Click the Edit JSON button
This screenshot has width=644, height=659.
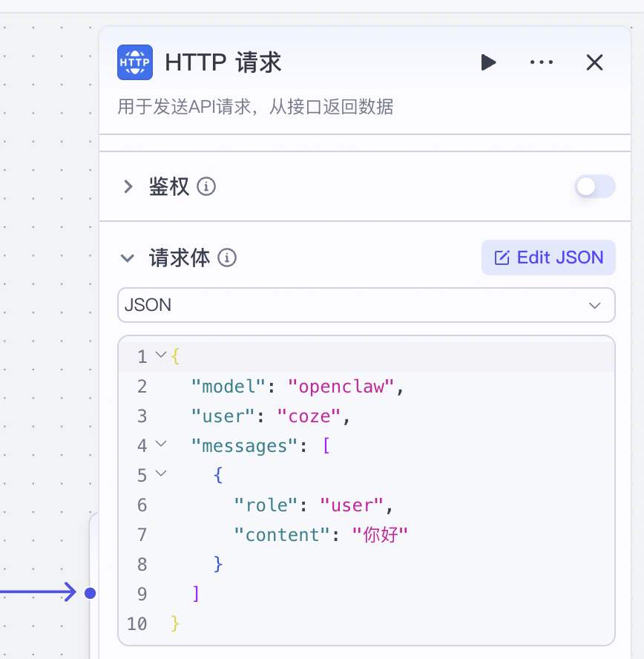click(x=548, y=258)
